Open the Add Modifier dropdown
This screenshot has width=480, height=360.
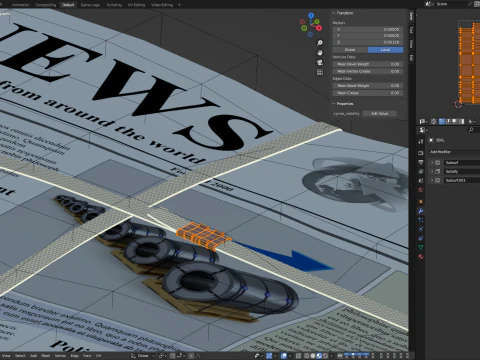(x=454, y=152)
